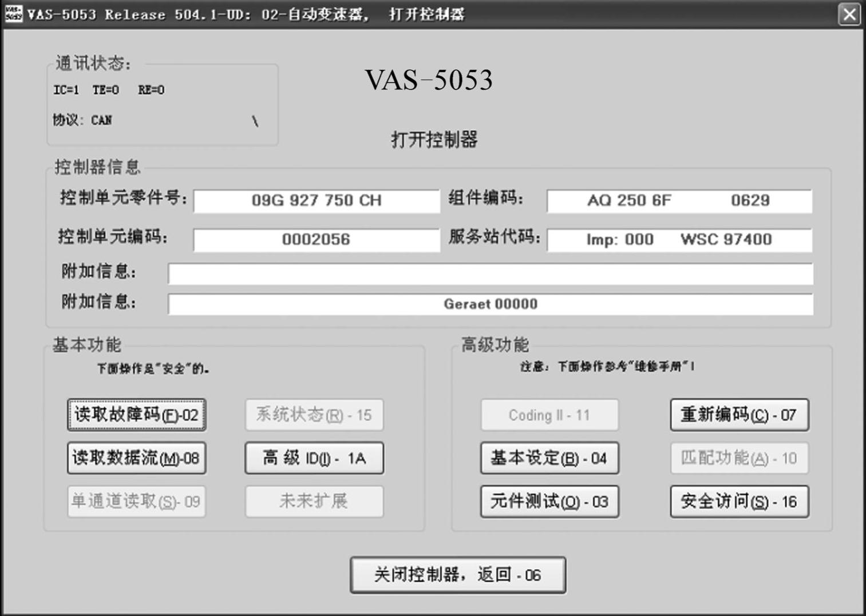Select the 组件编码 field with AQ 250 6F
The image size is (866, 616).
click(679, 201)
